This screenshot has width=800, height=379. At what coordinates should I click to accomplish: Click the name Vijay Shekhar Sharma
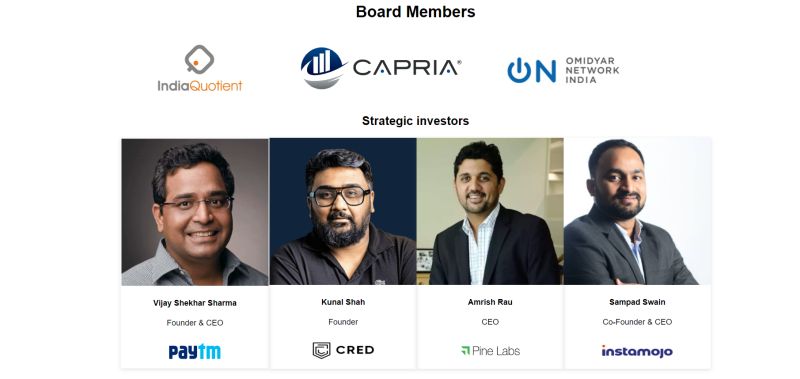pos(195,303)
